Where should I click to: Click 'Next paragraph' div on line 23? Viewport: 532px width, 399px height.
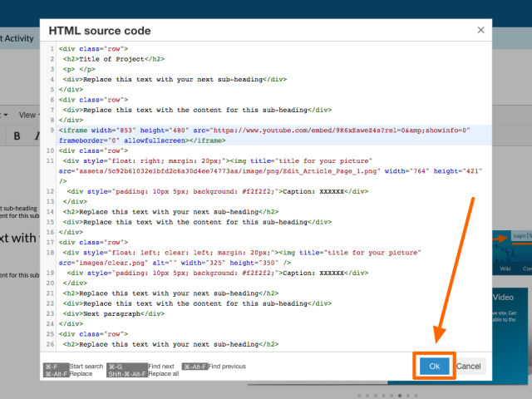(x=114, y=313)
